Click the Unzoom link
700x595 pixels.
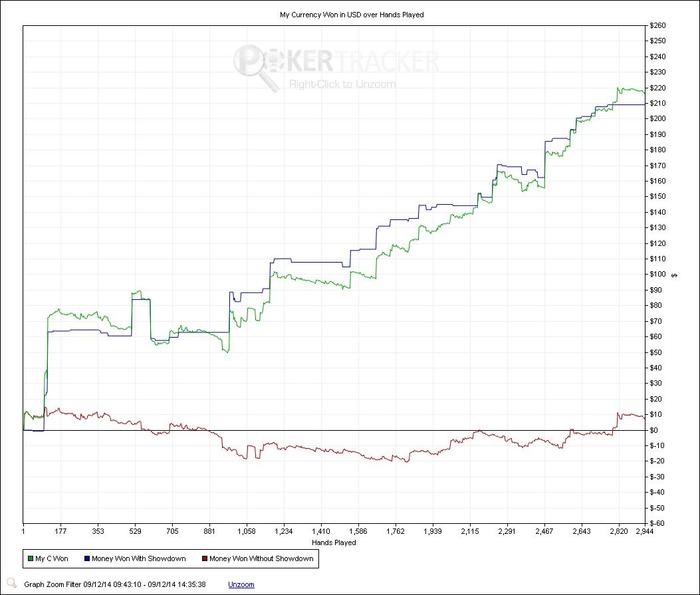point(241,584)
